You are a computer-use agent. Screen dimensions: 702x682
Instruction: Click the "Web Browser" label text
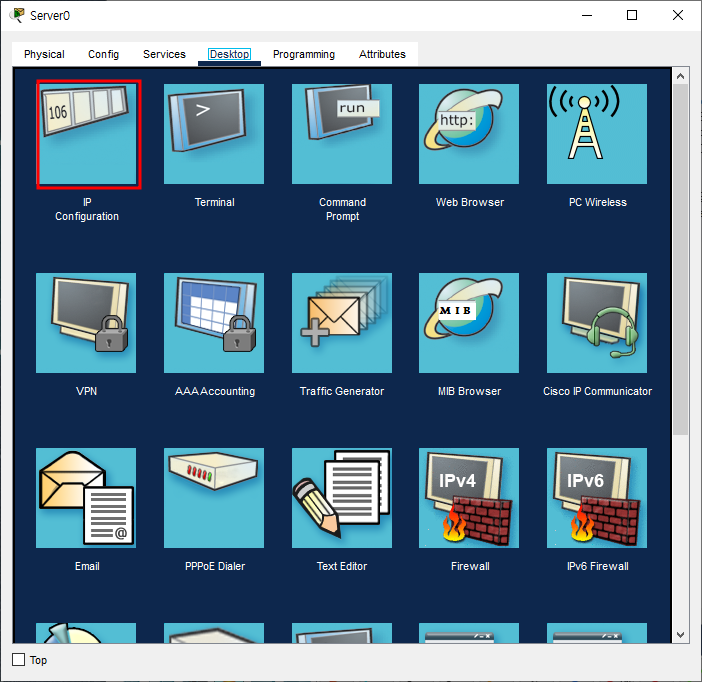click(x=470, y=202)
